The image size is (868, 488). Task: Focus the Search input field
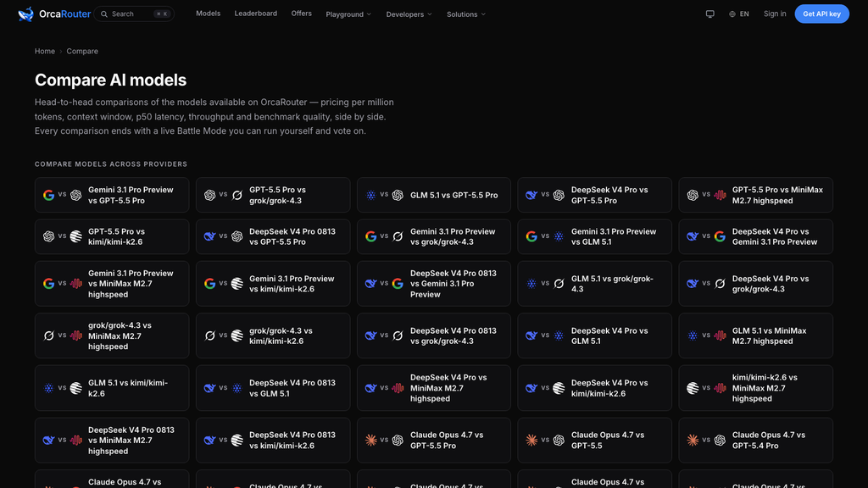click(134, 14)
